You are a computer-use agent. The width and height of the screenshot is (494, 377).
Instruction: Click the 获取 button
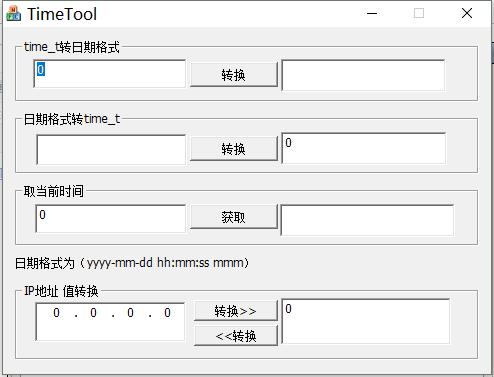tap(234, 217)
